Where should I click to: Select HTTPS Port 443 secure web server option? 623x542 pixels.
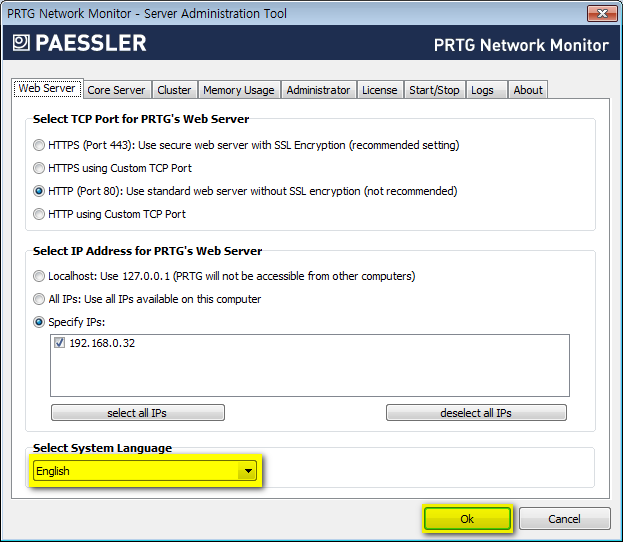39,145
